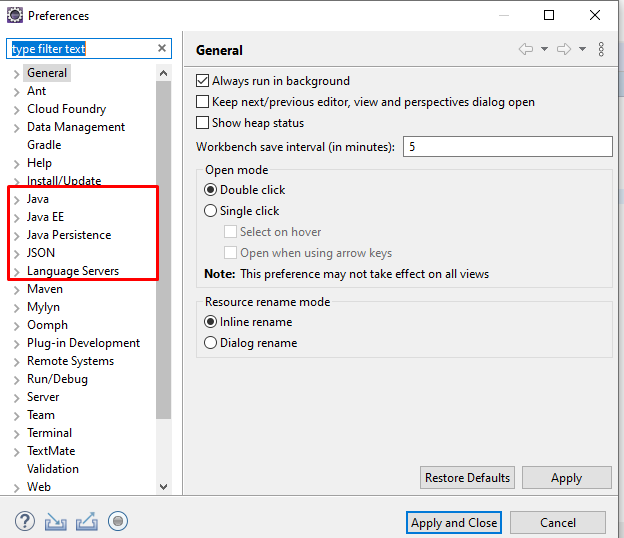Expand the Maven tree node

pyautogui.click(x=16, y=290)
